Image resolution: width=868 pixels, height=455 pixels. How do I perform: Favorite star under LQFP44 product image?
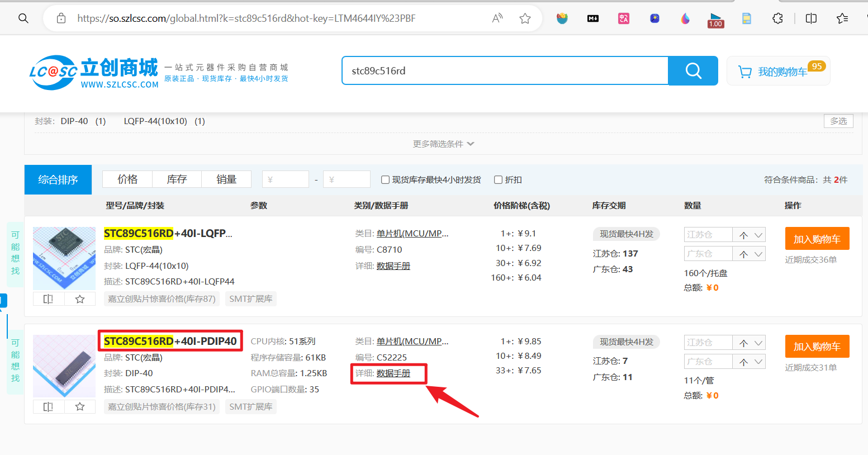click(x=80, y=298)
